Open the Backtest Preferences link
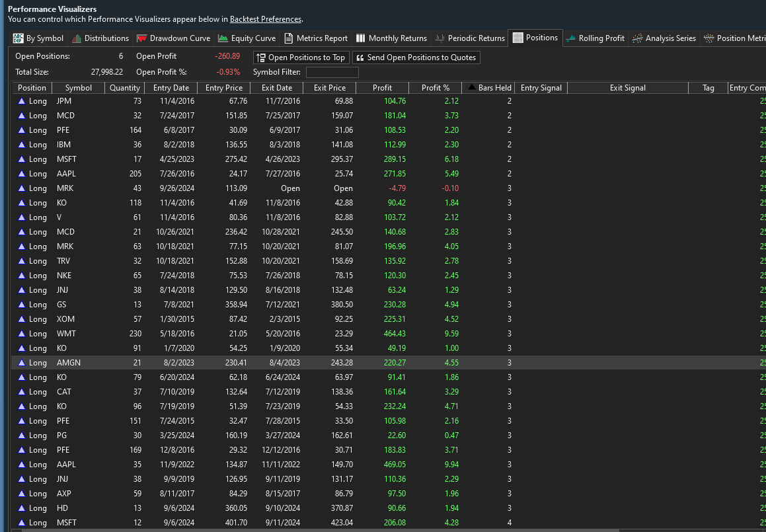Screen dimensions: 766x532 pos(265,20)
